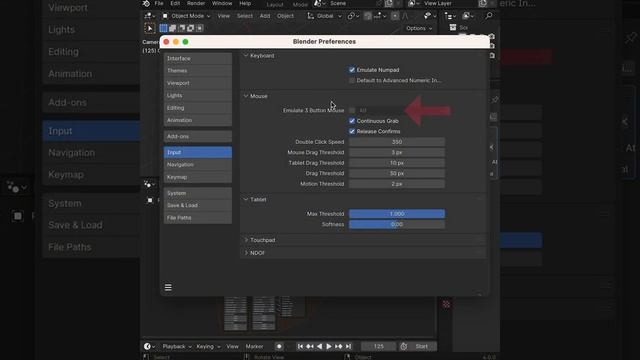Click the current frame field showing 125
This screenshot has height=360, width=640.
pyautogui.click(x=378, y=347)
